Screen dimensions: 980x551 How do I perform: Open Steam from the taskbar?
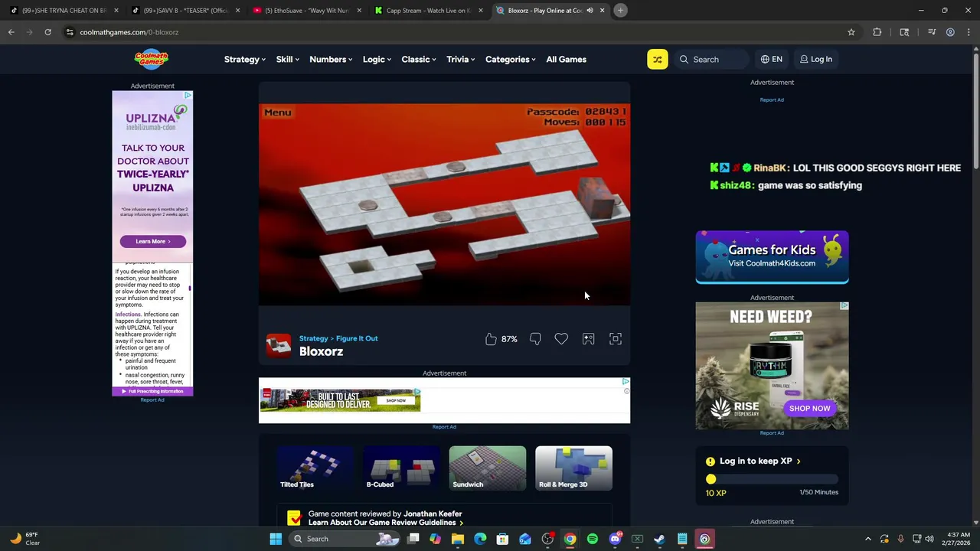coord(660,539)
